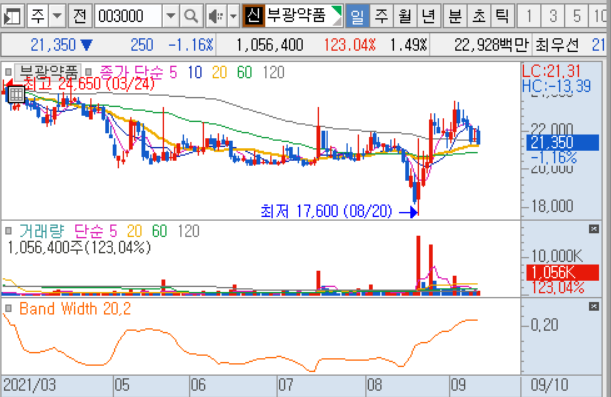Click the 종가 단순 moving average label
Image resolution: width=611 pixels, height=397 pixels.
pos(131,72)
